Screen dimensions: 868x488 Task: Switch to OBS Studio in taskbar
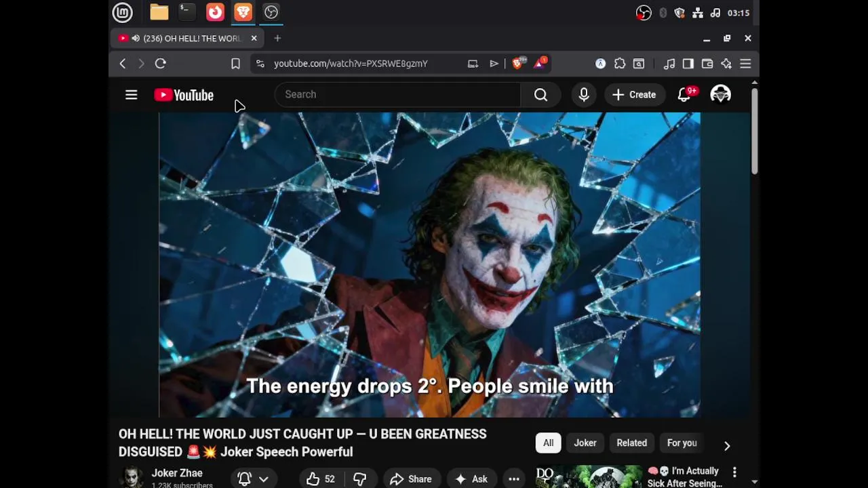(x=271, y=12)
